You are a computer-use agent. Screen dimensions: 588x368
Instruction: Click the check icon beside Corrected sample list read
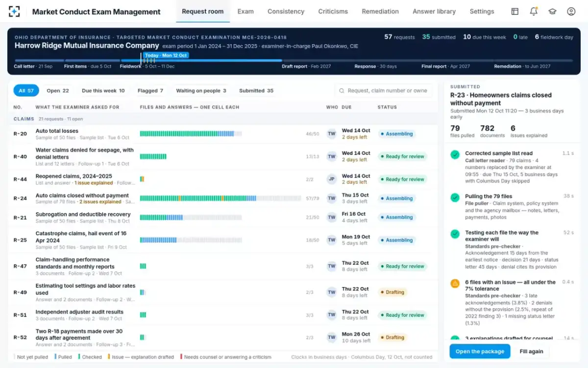455,154
